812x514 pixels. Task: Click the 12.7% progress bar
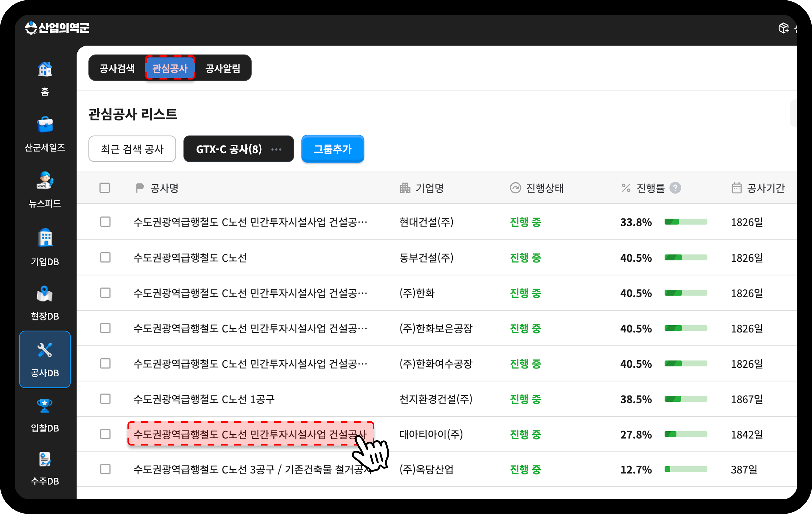point(686,469)
